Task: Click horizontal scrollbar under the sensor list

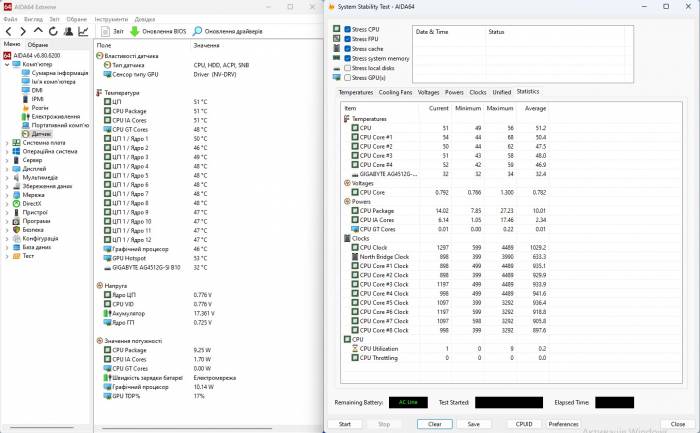Action: coord(187,429)
